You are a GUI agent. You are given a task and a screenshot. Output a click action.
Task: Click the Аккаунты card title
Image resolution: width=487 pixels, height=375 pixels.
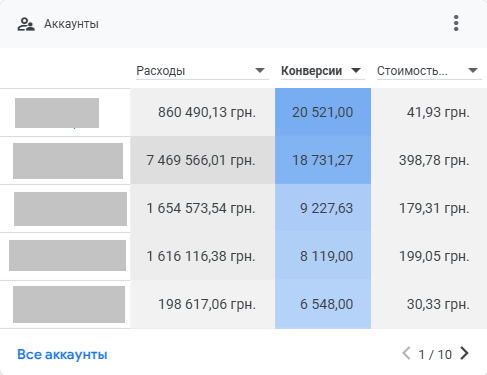(71, 24)
